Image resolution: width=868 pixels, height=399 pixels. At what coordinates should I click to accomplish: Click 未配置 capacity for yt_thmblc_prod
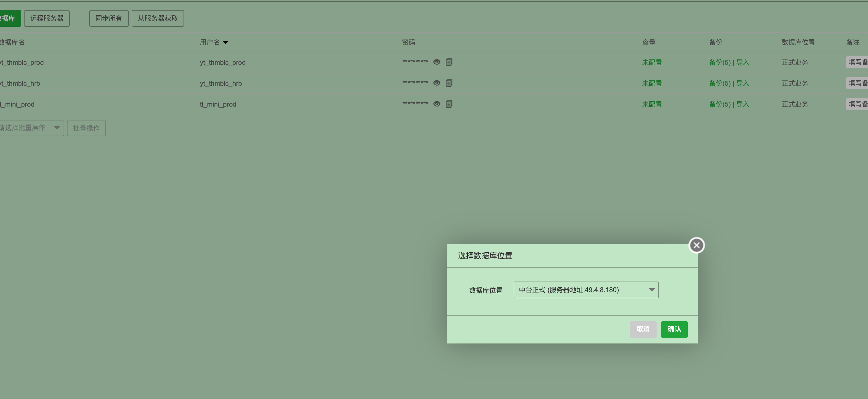[652, 62]
